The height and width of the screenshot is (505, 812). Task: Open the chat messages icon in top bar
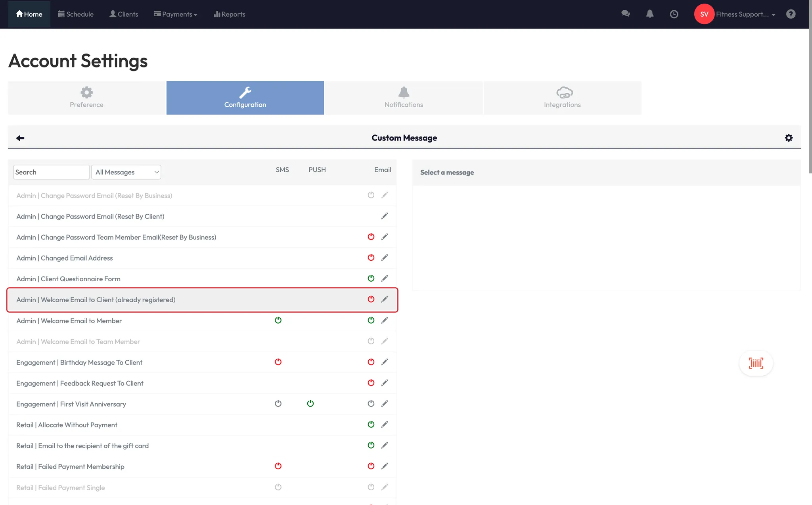[625, 14]
